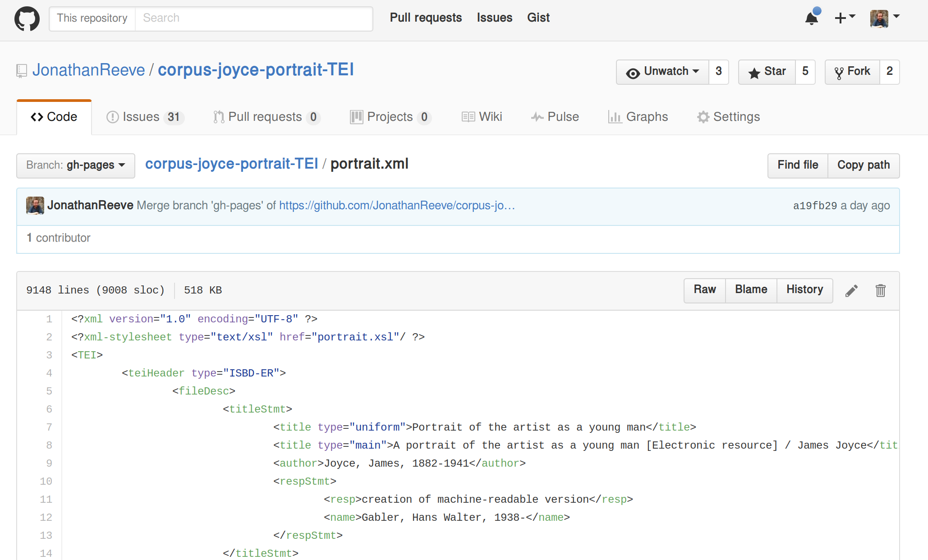
Task: Open the plus create-new menu
Action: click(845, 18)
